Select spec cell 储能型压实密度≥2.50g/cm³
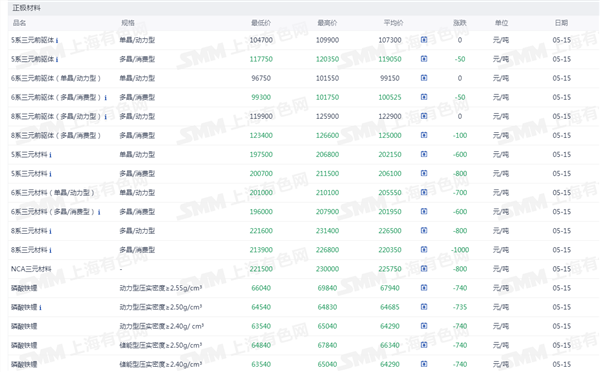Image resolution: width=600 pixels, height=372 pixels. coord(161,345)
